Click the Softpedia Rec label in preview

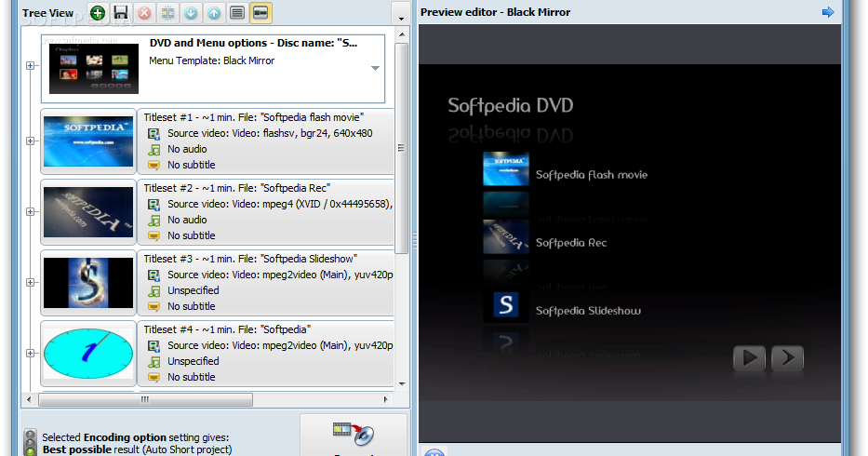[570, 243]
